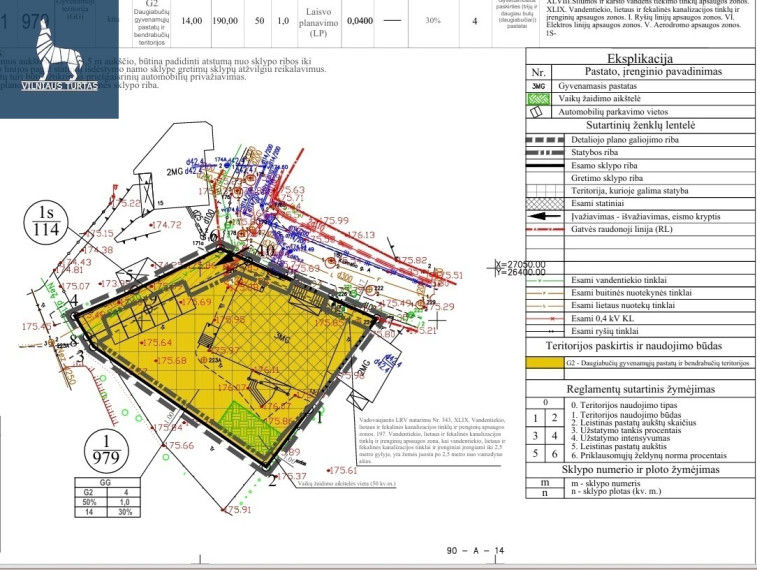Click 'Laisvo planavimo (LP)' table cell
This screenshot has width=757, height=570.
pyautogui.click(x=319, y=22)
